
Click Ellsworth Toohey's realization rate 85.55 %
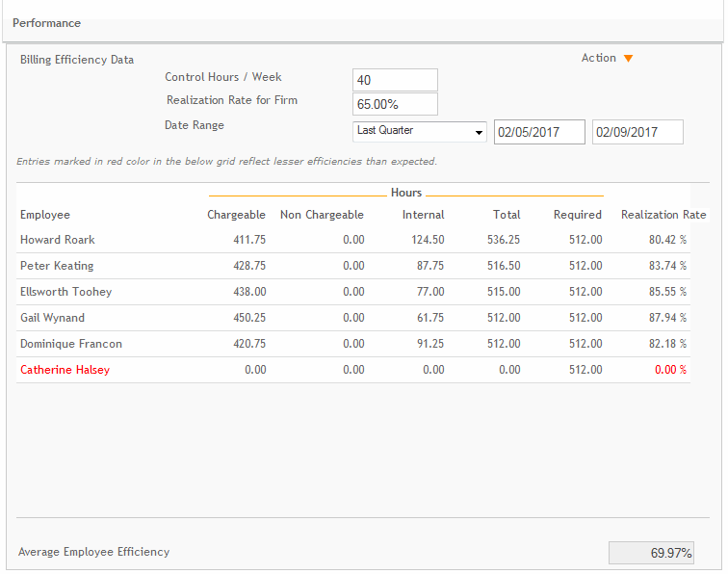click(667, 292)
